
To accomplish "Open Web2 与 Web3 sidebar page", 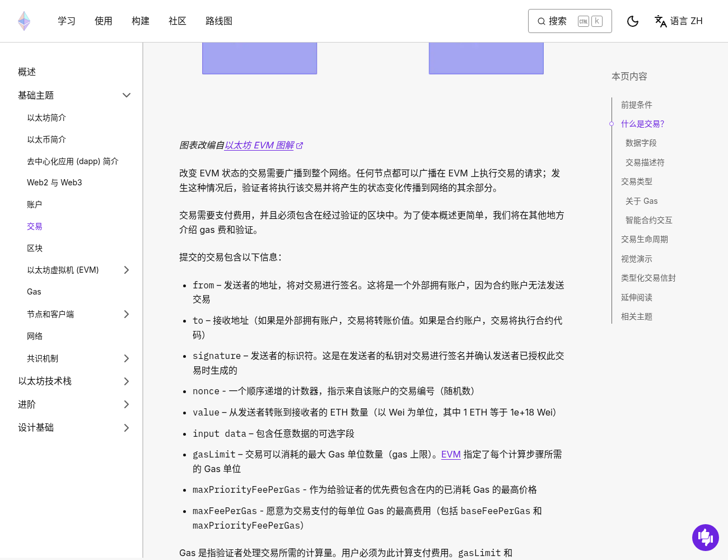I will pyautogui.click(x=54, y=183).
